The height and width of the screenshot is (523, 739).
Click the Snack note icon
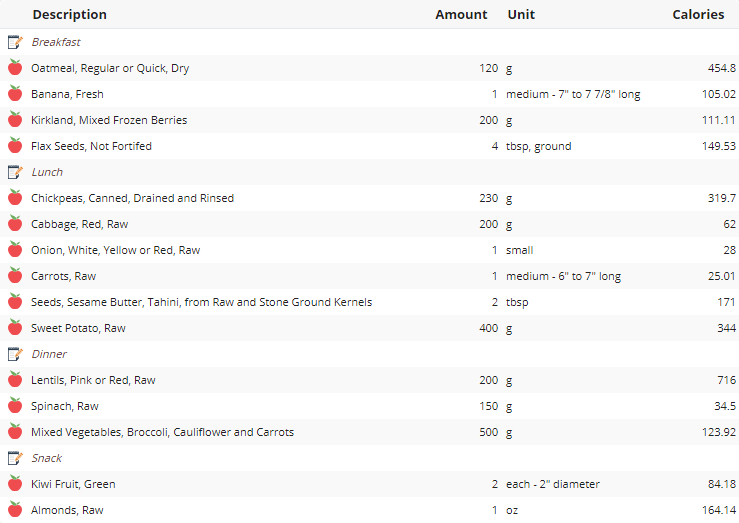(15, 458)
